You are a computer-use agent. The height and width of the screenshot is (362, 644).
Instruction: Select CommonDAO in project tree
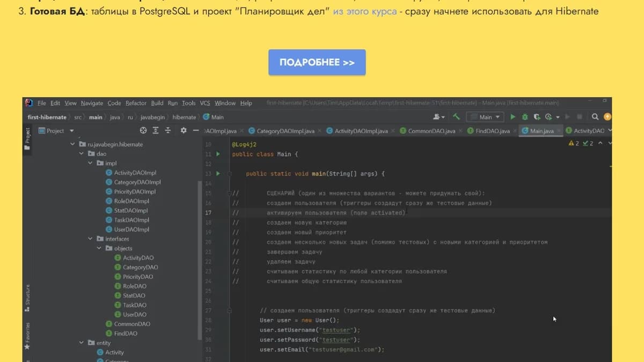[128, 324]
